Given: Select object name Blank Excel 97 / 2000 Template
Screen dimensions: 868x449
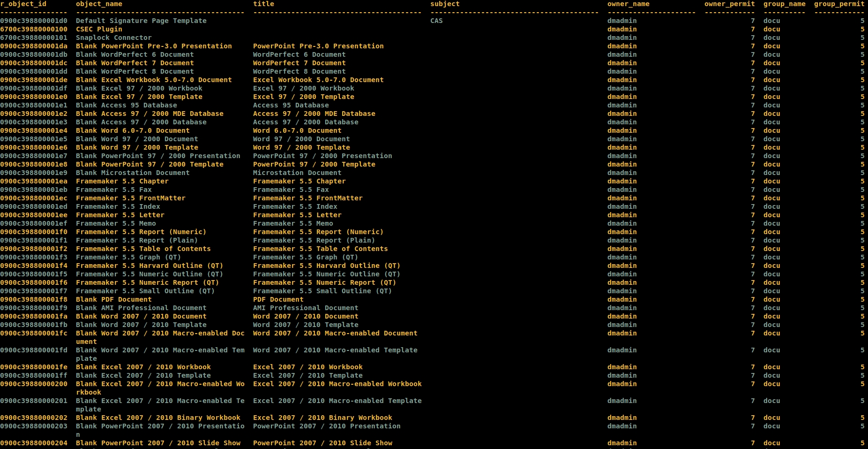Looking at the screenshot, I should coord(139,97).
